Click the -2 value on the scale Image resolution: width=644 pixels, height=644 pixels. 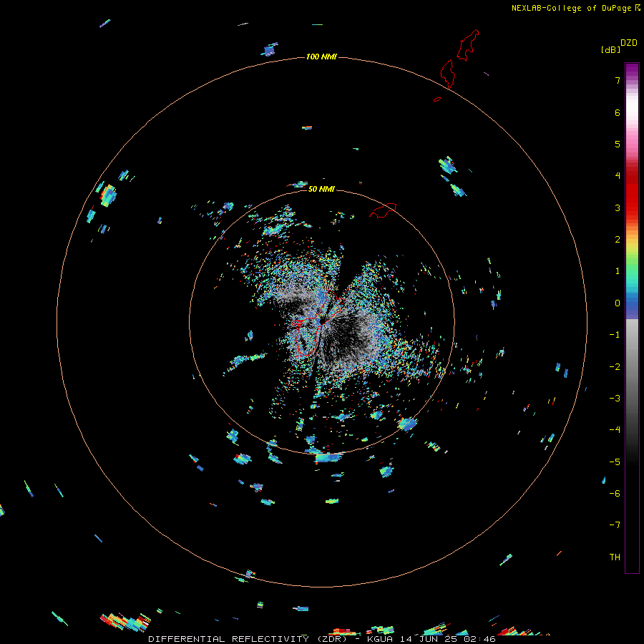pos(615,367)
